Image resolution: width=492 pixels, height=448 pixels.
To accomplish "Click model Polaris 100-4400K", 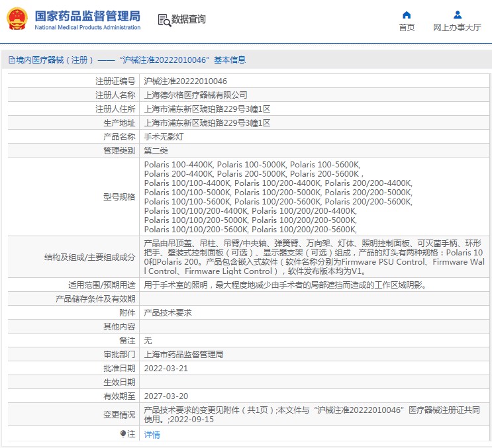I will click(179, 165).
